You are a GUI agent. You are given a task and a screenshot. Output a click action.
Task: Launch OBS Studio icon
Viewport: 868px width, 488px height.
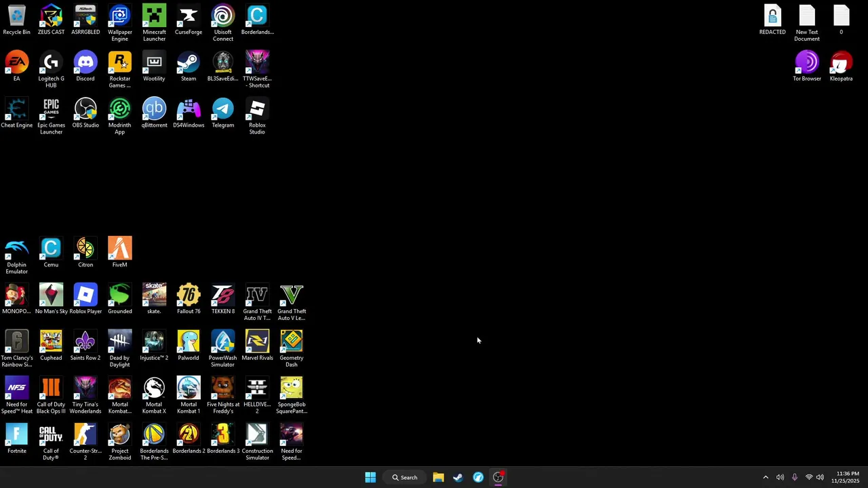(x=85, y=113)
